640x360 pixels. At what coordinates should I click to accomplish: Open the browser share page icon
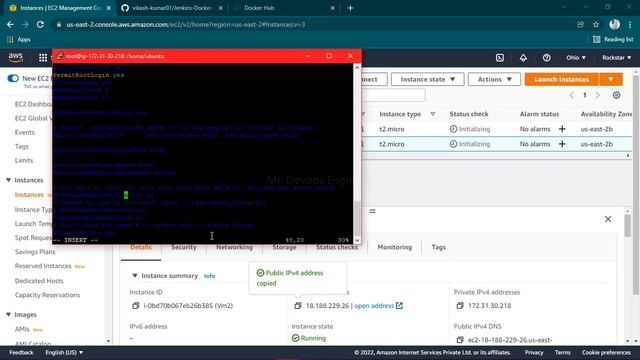580,24
